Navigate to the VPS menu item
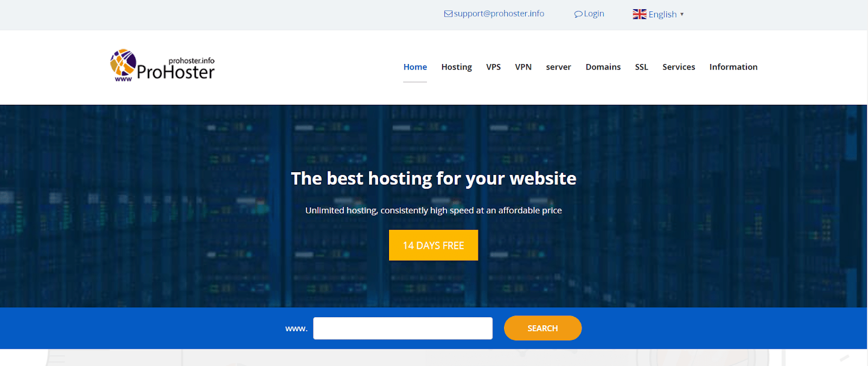 (x=493, y=67)
